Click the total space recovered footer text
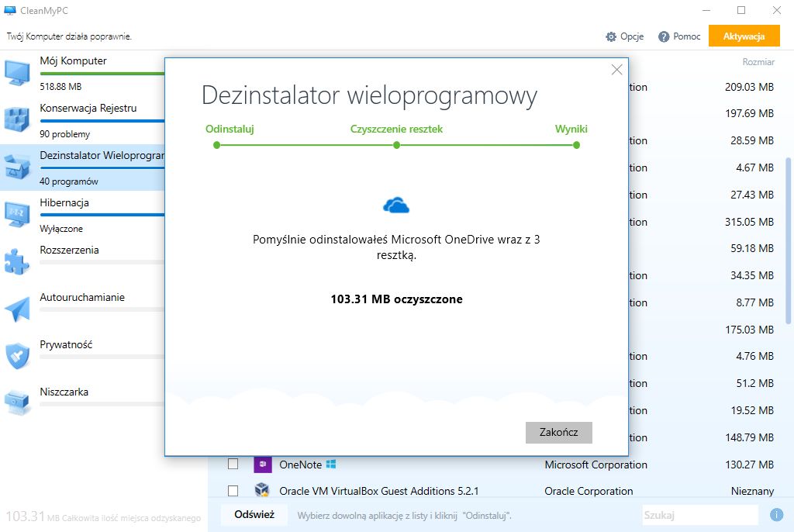The width and height of the screenshot is (794, 532). 103,516
